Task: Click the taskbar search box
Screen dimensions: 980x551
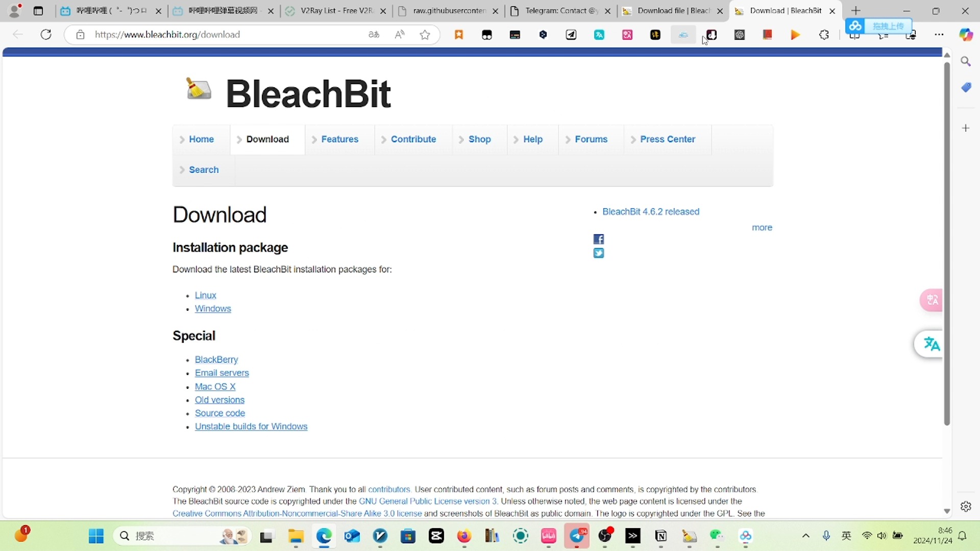Action: [x=182, y=536]
